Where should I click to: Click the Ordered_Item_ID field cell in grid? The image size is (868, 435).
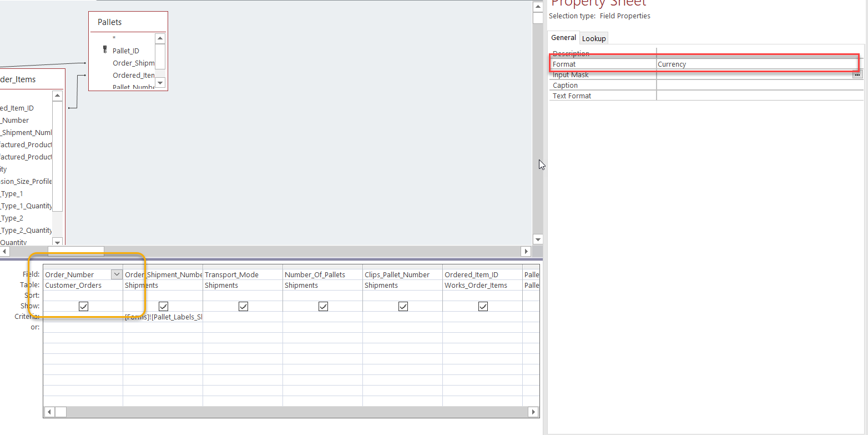pyautogui.click(x=483, y=274)
